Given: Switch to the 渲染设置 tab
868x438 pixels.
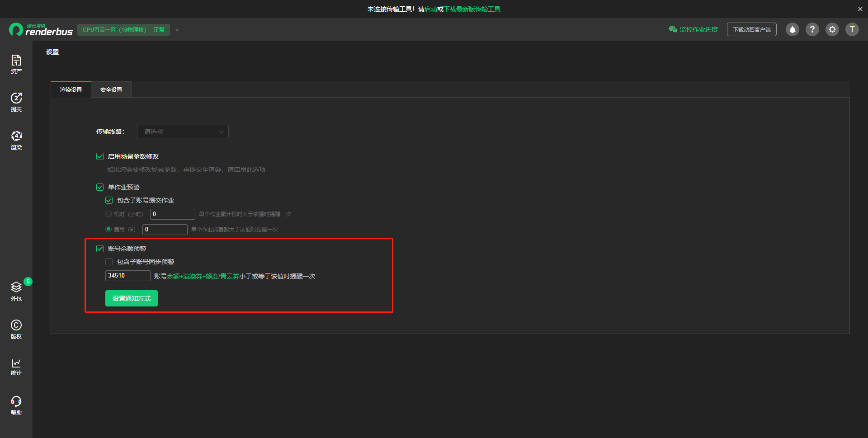Looking at the screenshot, I should coord(71,90).
